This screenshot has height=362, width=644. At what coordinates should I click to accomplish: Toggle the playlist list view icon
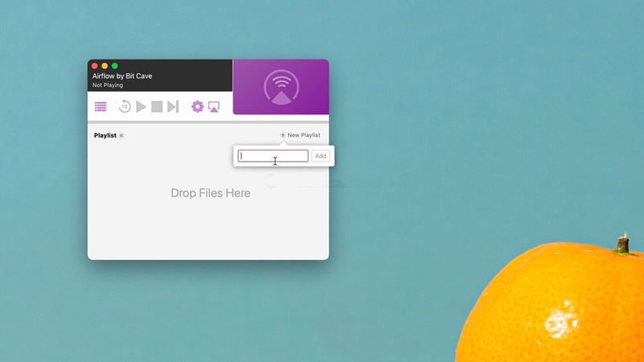(x=101, y=107)
